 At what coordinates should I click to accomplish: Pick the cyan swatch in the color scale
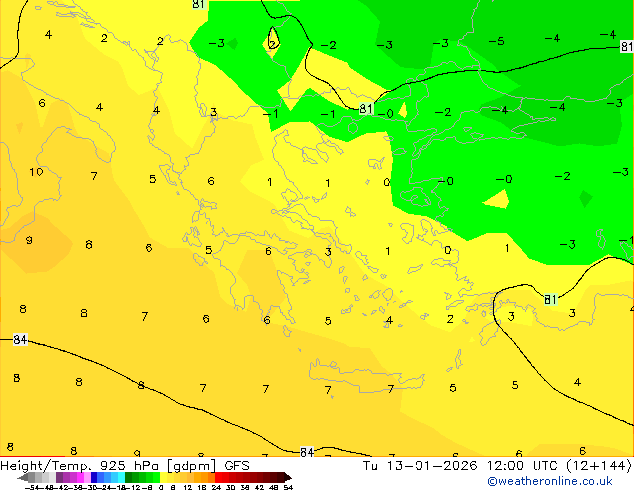point(121,477)
